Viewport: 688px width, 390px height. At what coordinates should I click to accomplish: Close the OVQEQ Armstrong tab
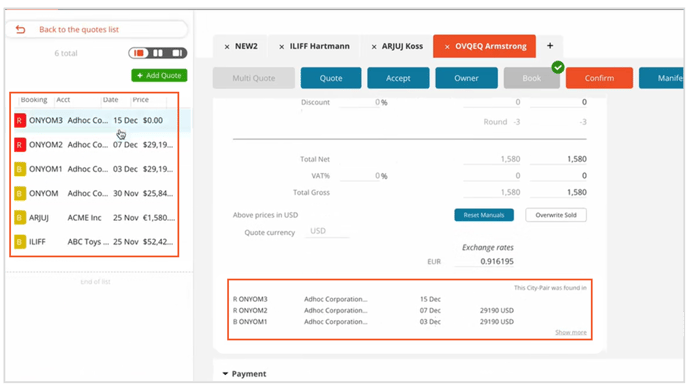coord(447,47)
